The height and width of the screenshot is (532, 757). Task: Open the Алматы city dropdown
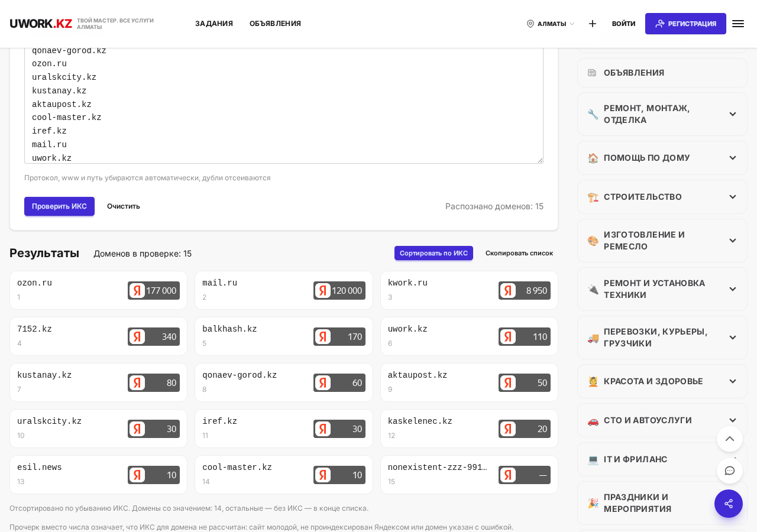(x=551, y=24)
